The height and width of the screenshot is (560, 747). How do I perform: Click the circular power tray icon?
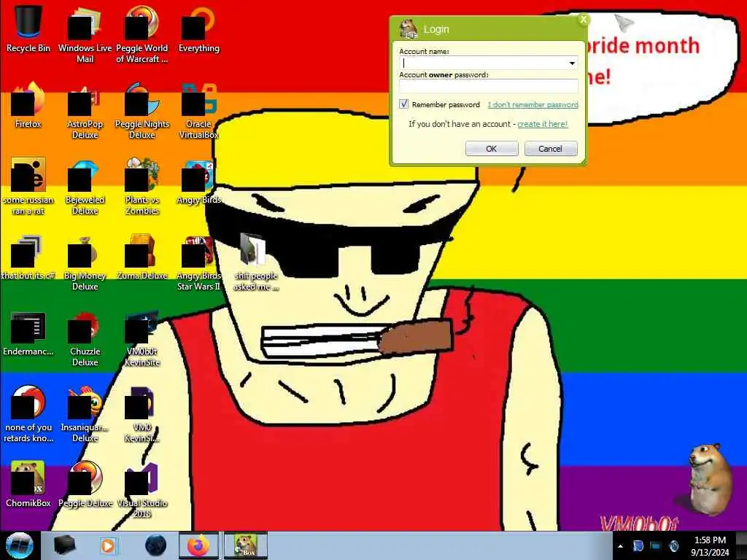point(673,545)
